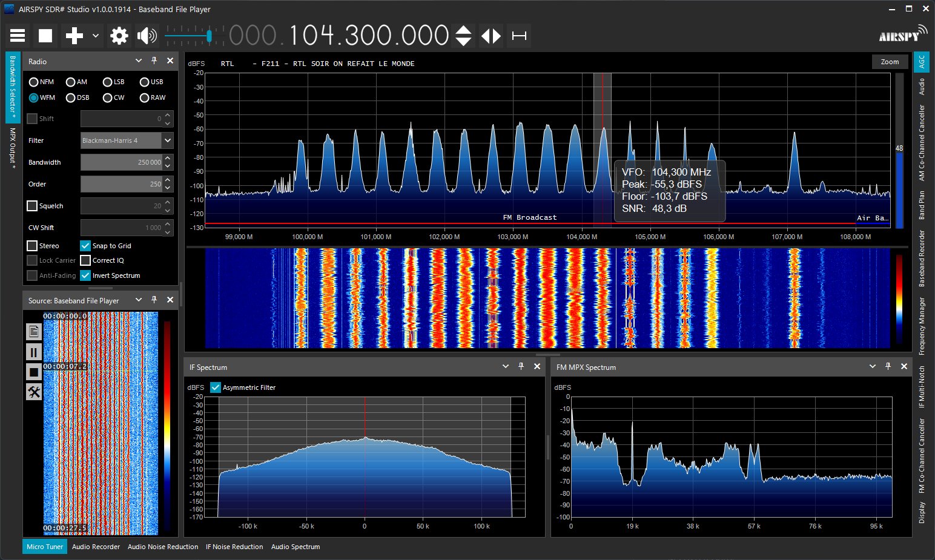Click the plus icon to add a panel

click(74, 36)
